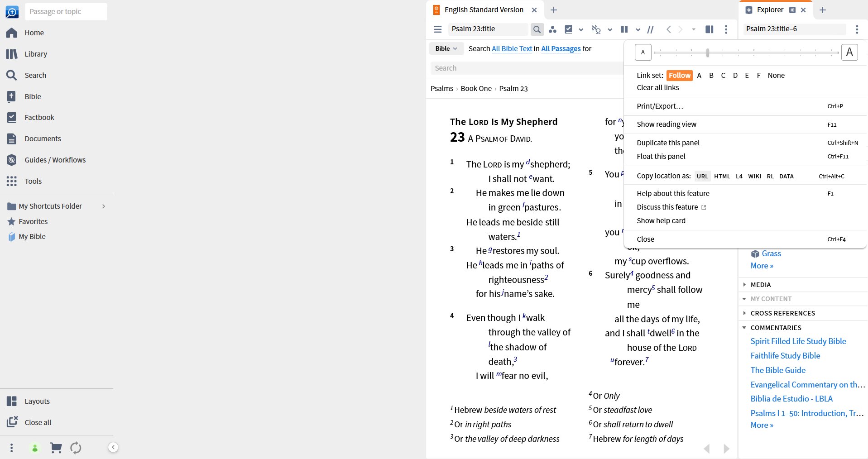This screenshot has width=868, height=459.
Task: Open the Bible search type dropdown
Action: [446, 48]
